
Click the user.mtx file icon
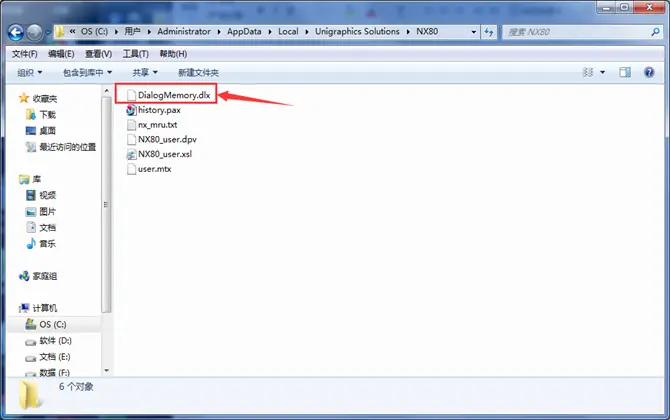point(131,169)
